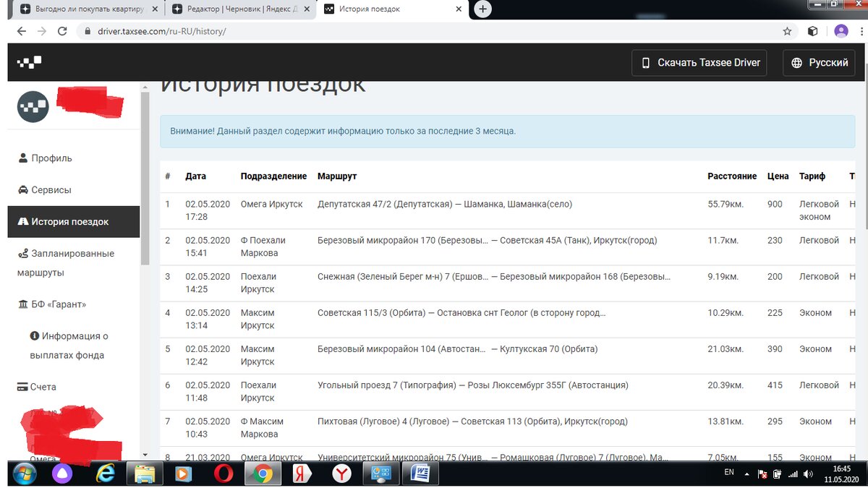Click the Расстояние column header
The width and height of the screenshot is (868, 488).
tap(732, 176)
